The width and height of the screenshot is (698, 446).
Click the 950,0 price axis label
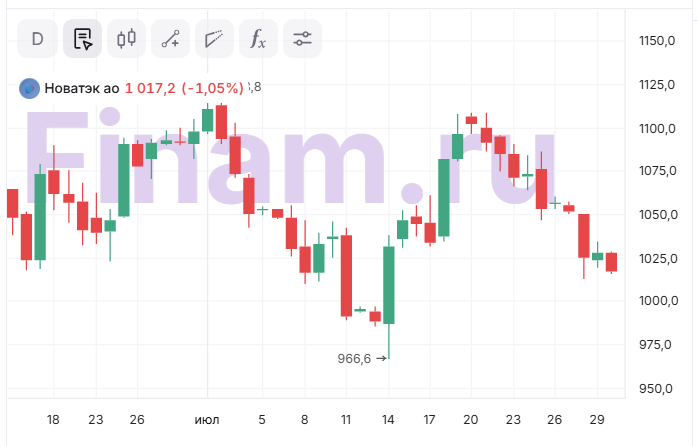pyautogui.click(x=658, y=388)
